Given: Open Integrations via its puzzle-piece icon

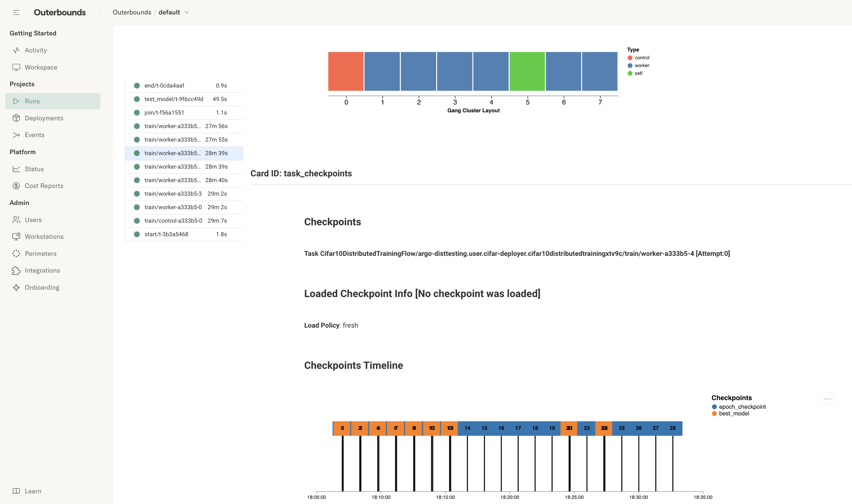Looking at the screenshot, I should click(x=16, y=270).
